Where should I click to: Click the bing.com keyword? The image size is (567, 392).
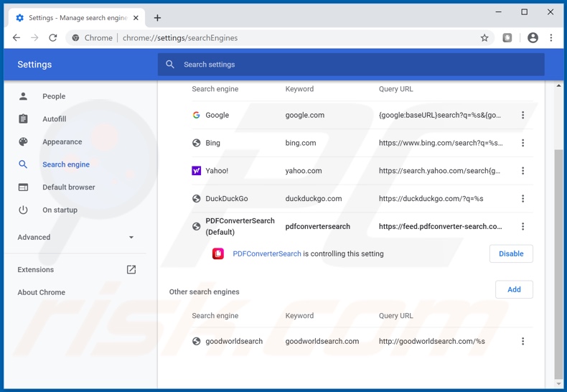[301, 143]
